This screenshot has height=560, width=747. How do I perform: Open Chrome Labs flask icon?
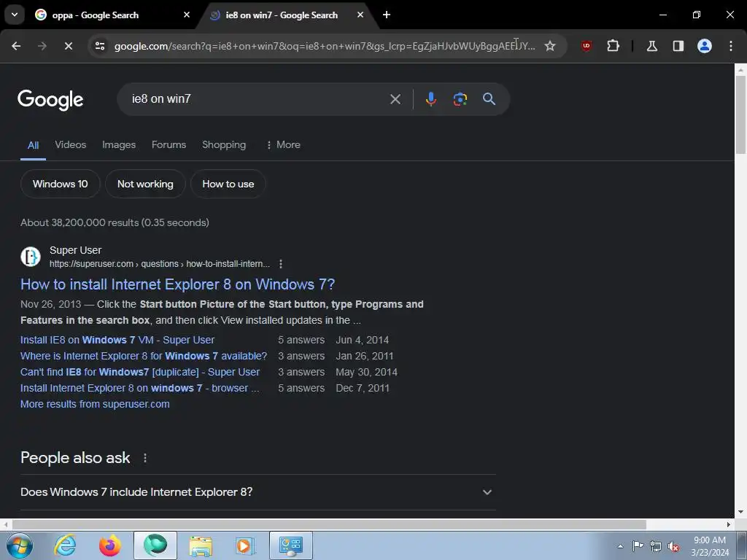(651, 46)
